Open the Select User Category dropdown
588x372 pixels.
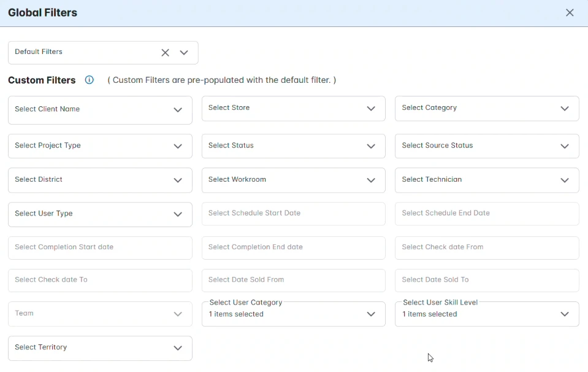(293, 314)
